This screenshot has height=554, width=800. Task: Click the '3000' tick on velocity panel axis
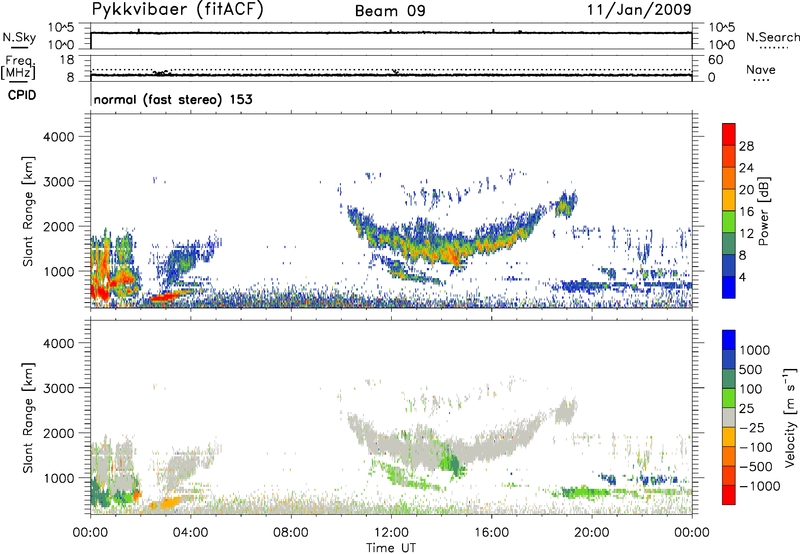[58, 388]
